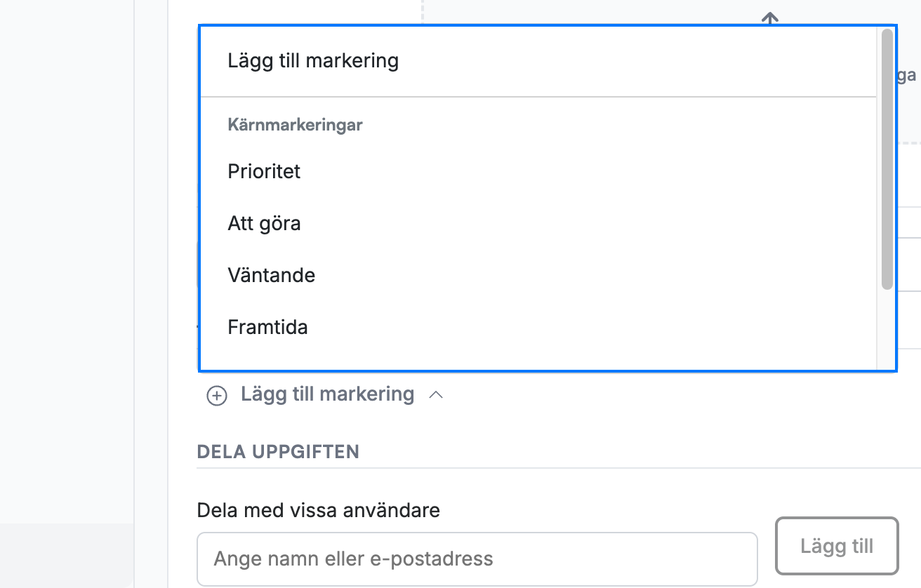Choose the top Lägg till markering placeholder option
921x588 pixels.
coord(538,61)
